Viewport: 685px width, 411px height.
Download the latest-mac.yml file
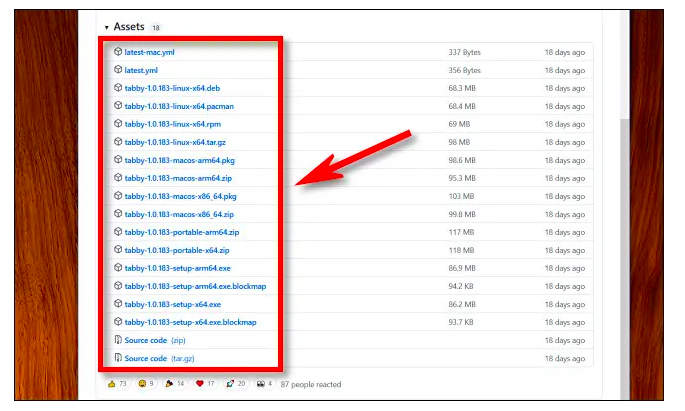149,52
